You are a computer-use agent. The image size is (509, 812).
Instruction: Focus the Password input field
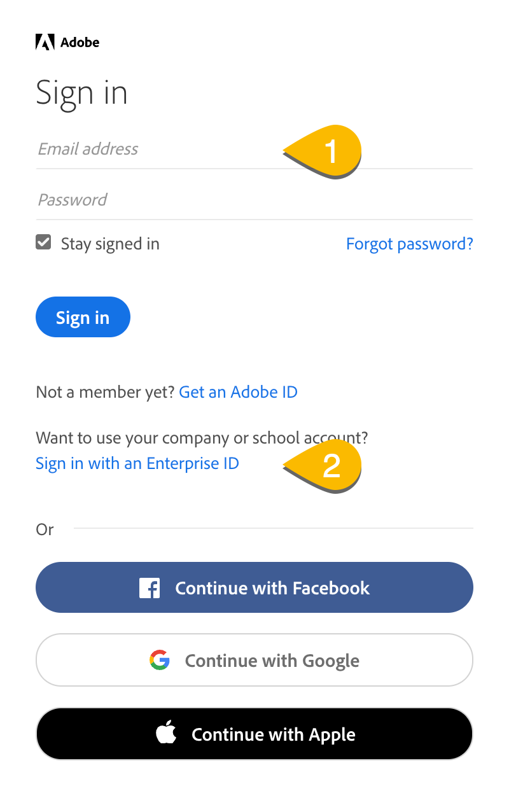click(254, 200)
